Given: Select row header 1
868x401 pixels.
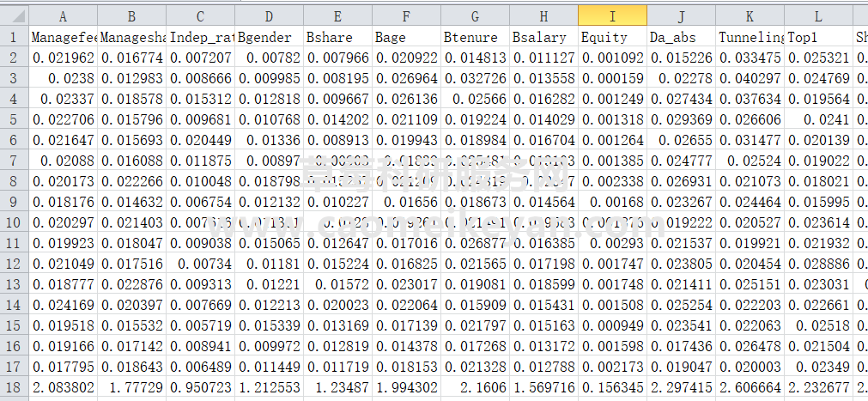Looking at the screenshot, I should pos(15,37).
